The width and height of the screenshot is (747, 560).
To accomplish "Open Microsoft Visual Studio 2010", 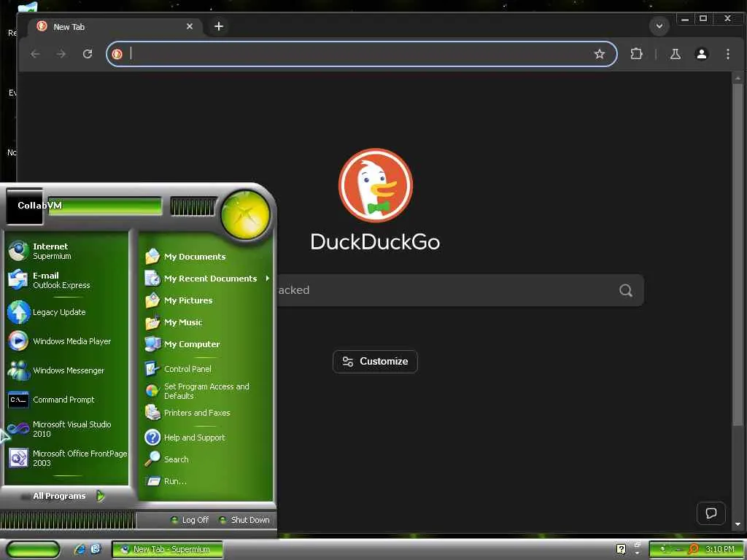I will [66, 429].
